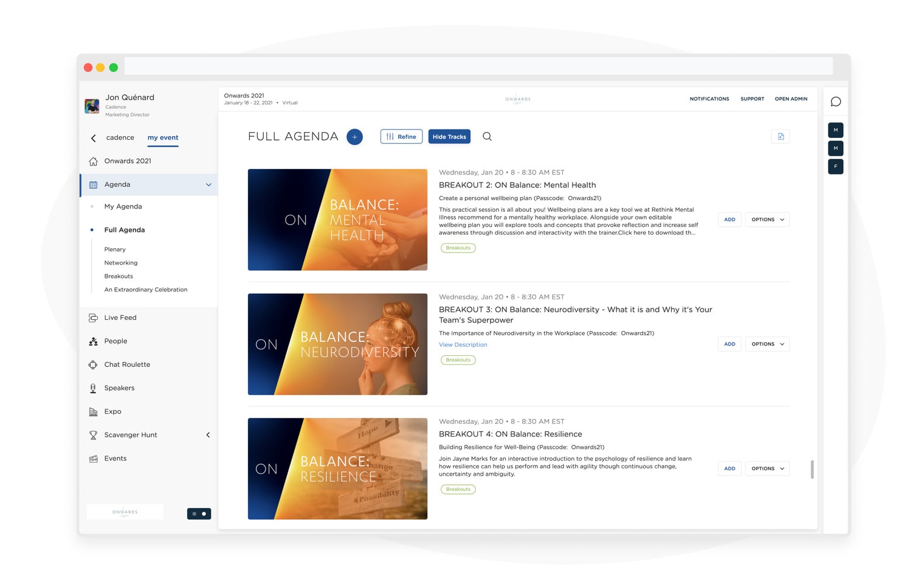Open OPTIONS dropdown for Resilience breakout
Screen dimensions: 924x587
tap(767, 468)
